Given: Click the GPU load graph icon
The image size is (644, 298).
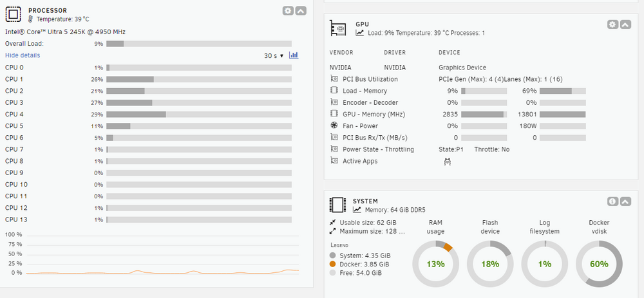Looking at the screenshot, I should (360, 32).
